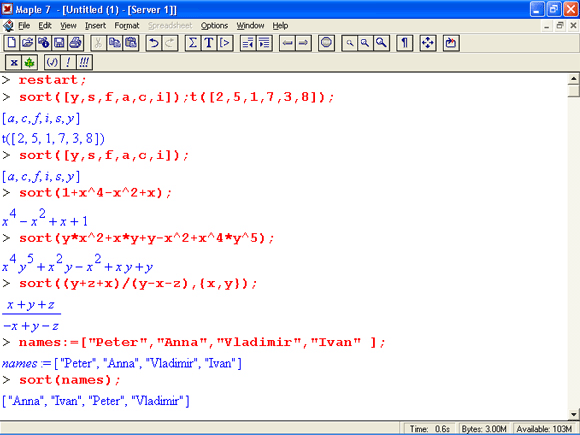Toggle the x math input mode button

[x=14, y=62]
